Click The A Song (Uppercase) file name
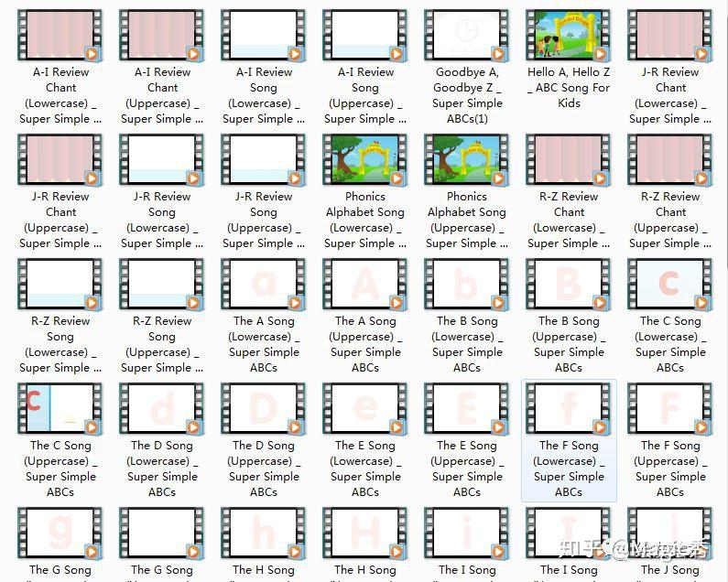 pos(365,344)
